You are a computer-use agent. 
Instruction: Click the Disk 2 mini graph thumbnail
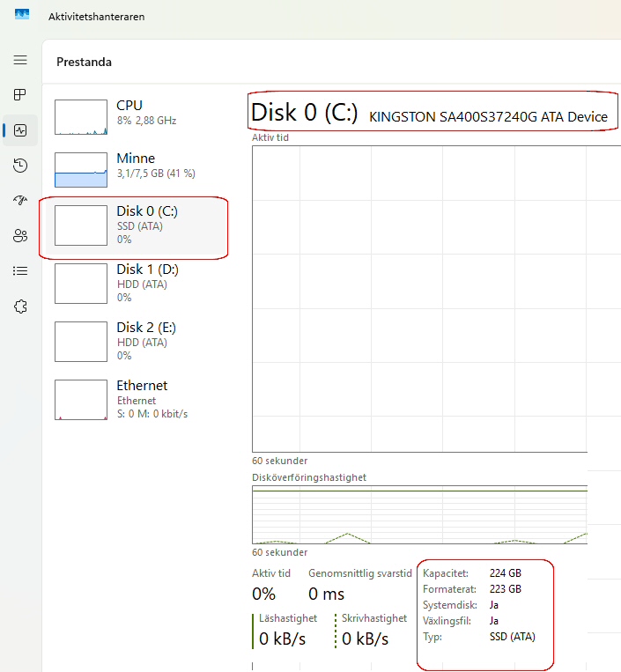click(x=81, y=342)
